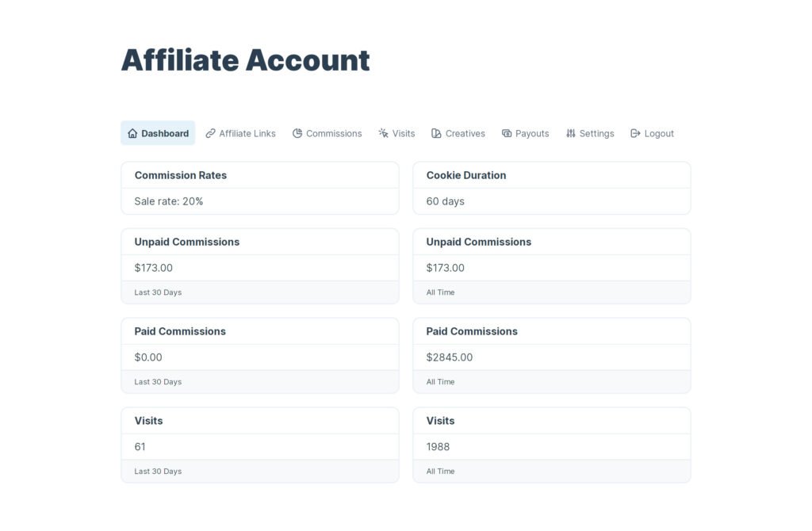This screenshot has height=531, width=812.
Task: Select the '60 days' value
Action: click(x=446, y=201)
